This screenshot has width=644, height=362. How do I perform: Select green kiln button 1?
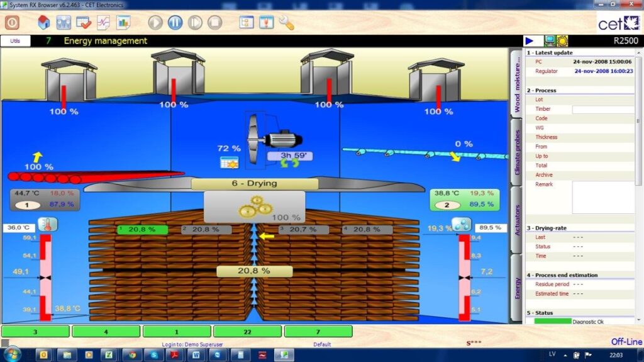click(x=177, y=332)
